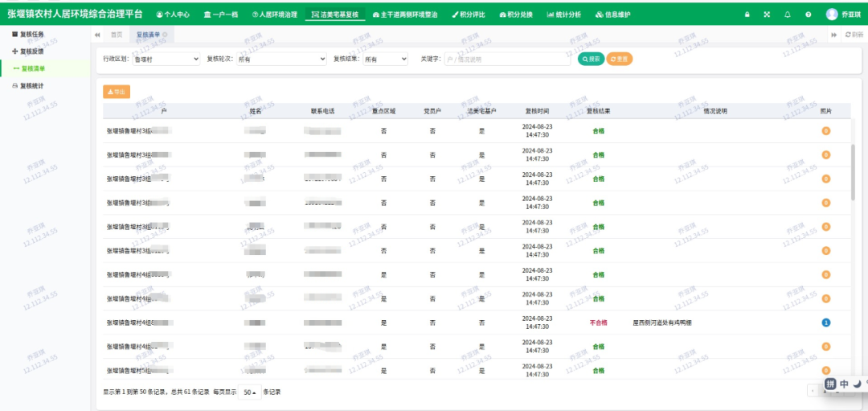868x411 pixels.
Task: Open the page size selector showing 50
Action: point(252,393)
